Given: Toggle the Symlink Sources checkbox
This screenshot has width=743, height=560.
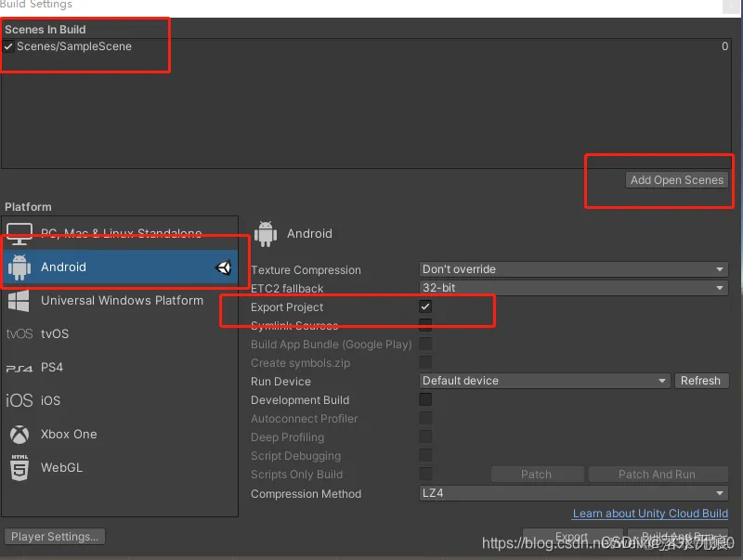Looking at the screenshot, I should [425, 325].
